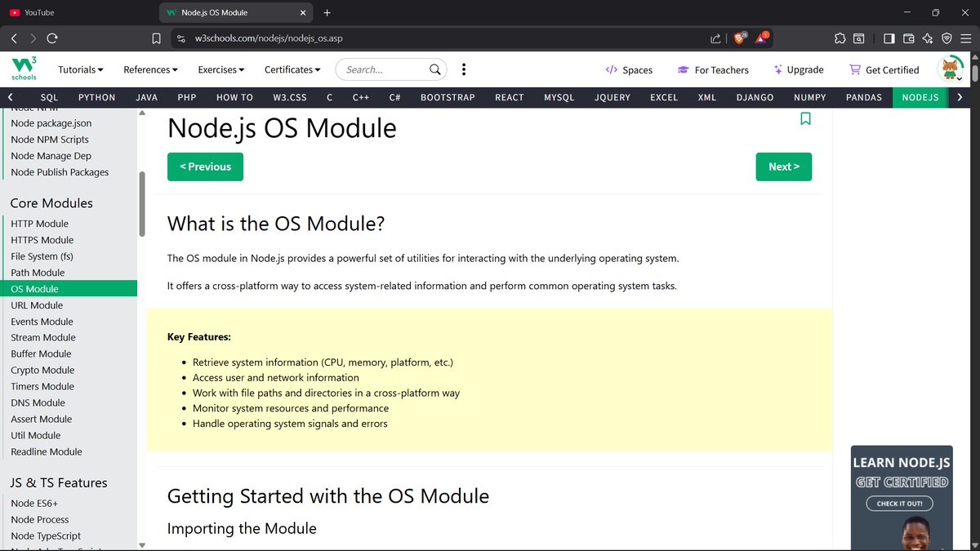The width and height of the screenshot is (980, 551).
Task: Toggle the browser sidebar panel icon
Action: (x=889, y=38)
